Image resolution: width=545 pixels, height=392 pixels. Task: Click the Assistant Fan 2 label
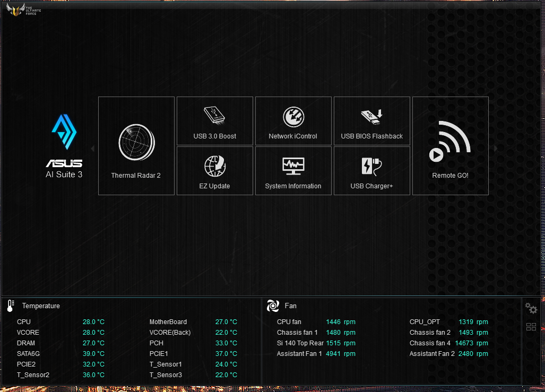[x=432, y=354]
